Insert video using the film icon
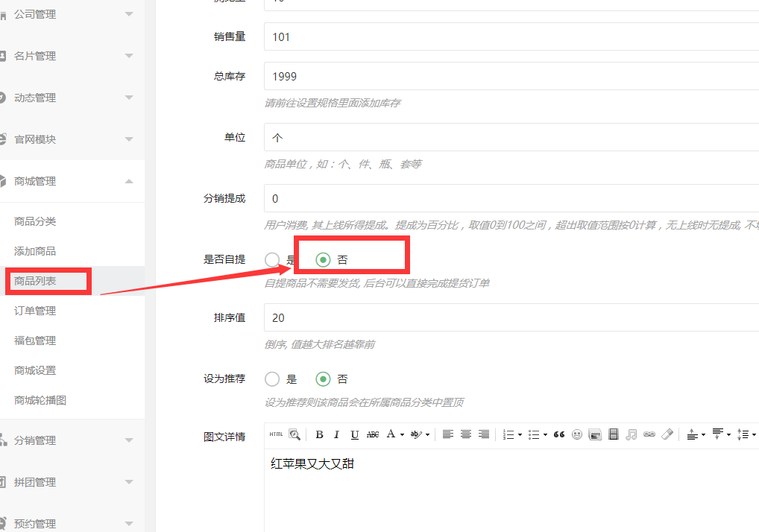Screen dimensions: 759x532 pyautogui.click(x=614, y=434)
